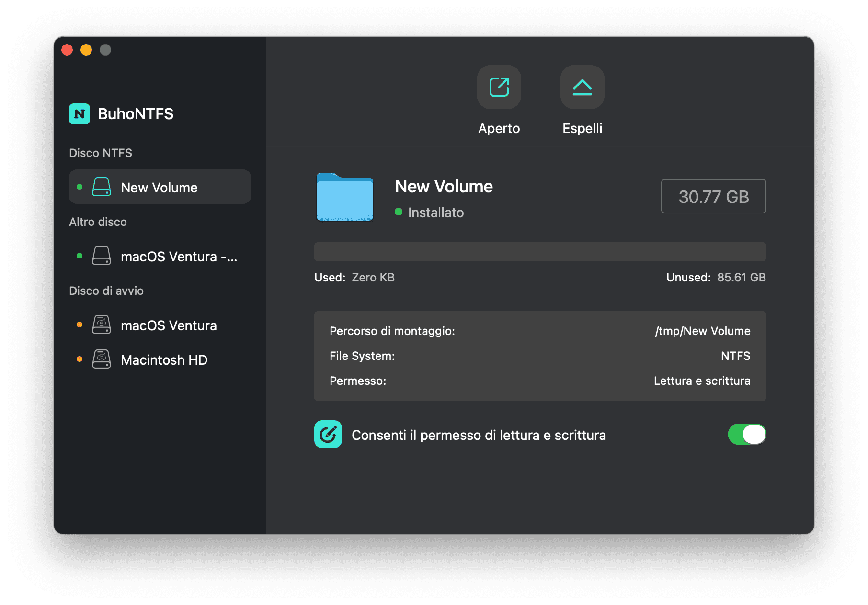The height and width of the screenshot is (605, 868).
Task: Click the macOS Ventura startup disk icon
Action: [x=102, y=325]
